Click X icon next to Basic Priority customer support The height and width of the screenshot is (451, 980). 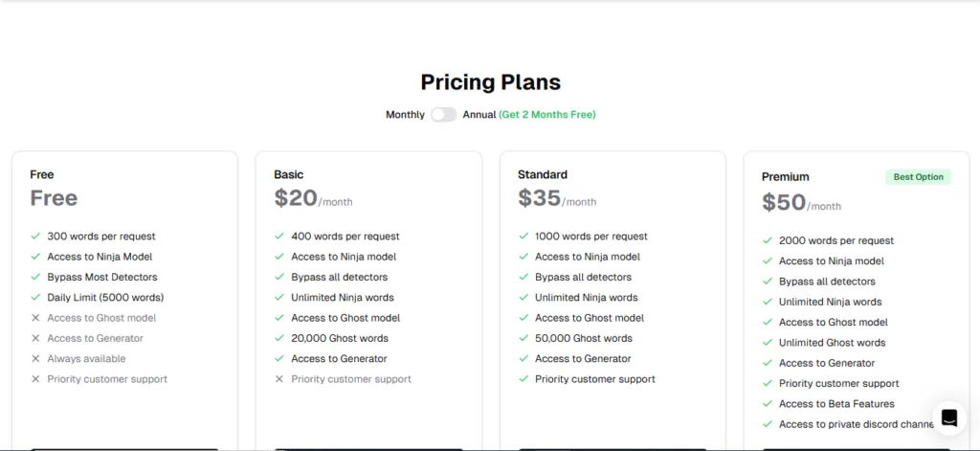(279, 379)
